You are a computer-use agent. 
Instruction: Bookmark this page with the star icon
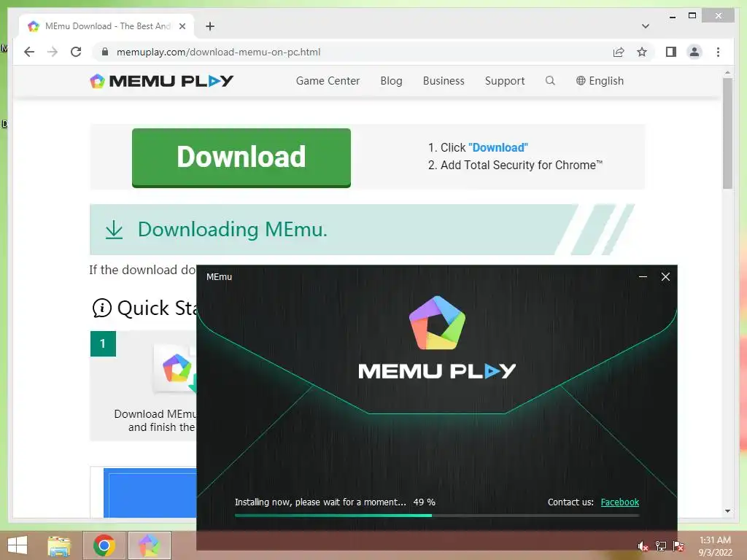[642, 52]
